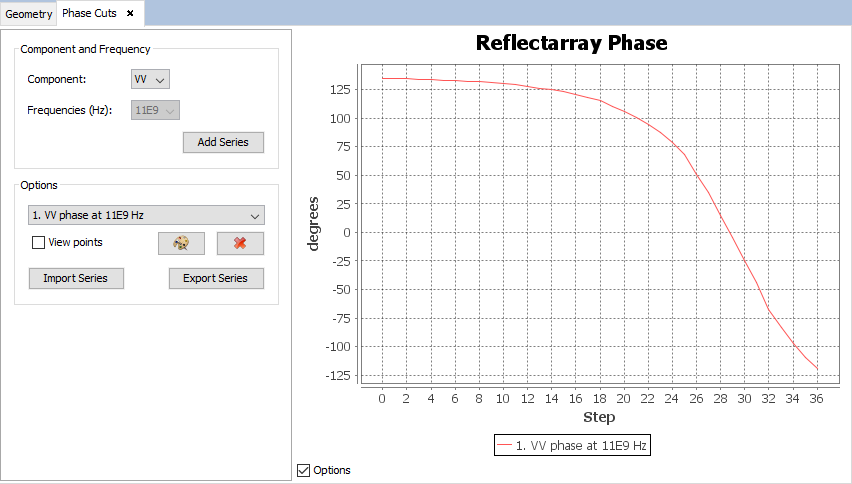
Task: Uncheck the Options checkbox below chart
Action: tap(304, 470)
